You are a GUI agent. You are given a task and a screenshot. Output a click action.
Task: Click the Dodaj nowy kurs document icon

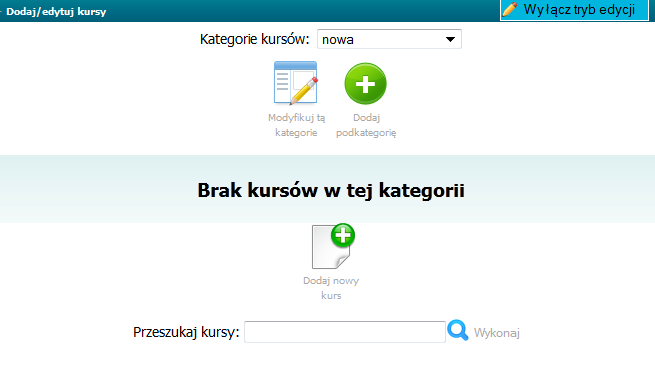(x=333, y=246)
